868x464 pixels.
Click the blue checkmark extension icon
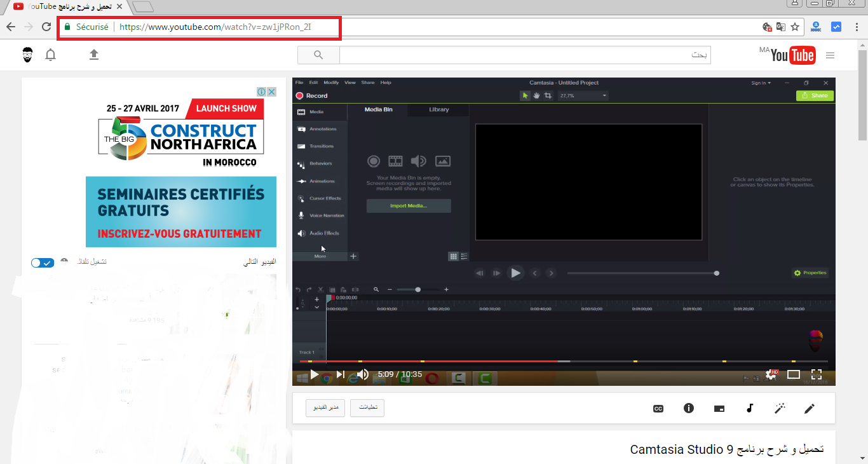pyautogui.click(x=836, y=27)
